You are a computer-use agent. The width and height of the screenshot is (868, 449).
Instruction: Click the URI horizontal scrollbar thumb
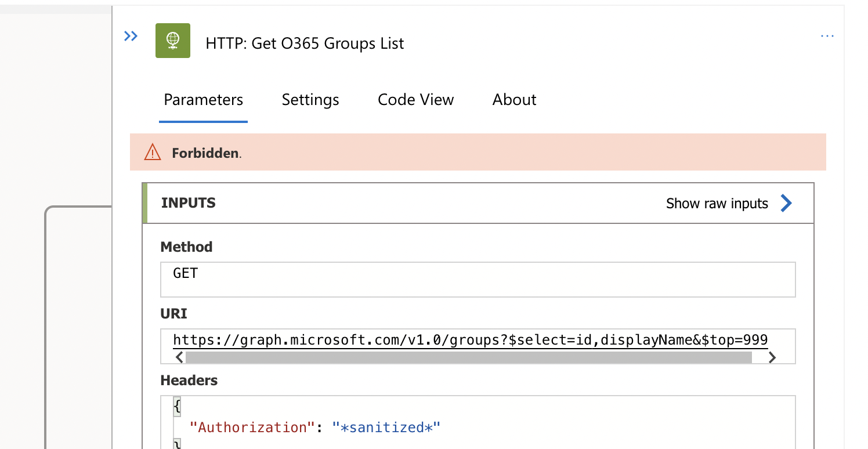pos(469,357)
